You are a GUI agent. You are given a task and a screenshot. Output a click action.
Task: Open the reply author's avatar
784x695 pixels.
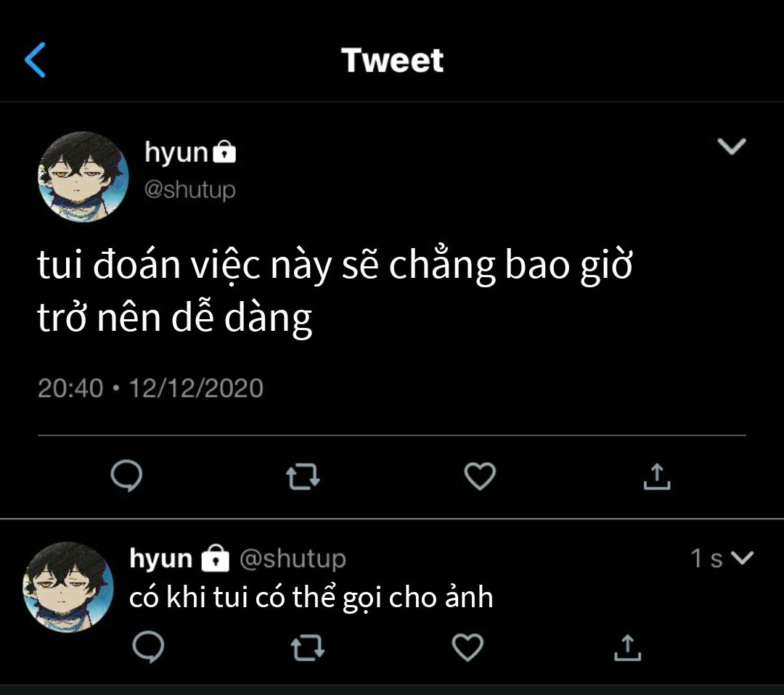pos(69,586)
